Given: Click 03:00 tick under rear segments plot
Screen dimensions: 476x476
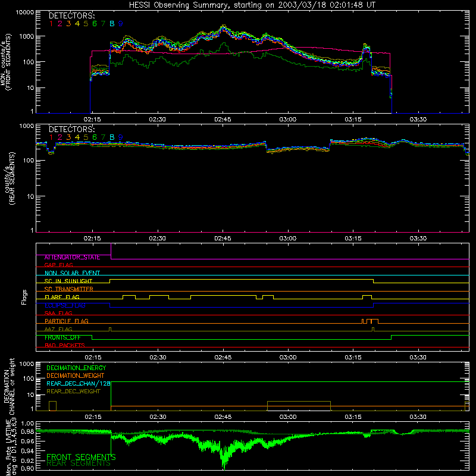Looking at the screenshot, I should pos(288,239).
